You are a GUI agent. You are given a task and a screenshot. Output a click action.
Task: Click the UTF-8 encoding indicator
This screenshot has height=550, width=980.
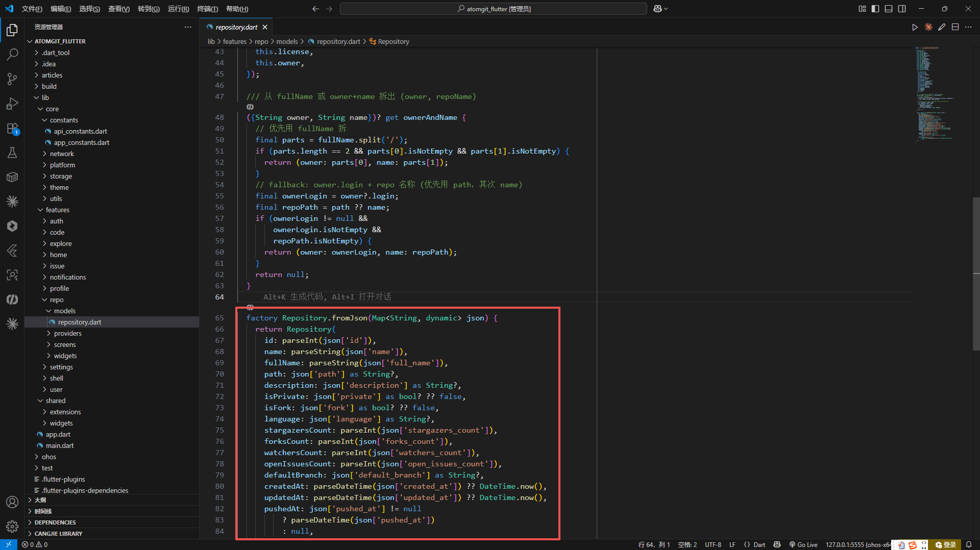(x=713, y=544)
